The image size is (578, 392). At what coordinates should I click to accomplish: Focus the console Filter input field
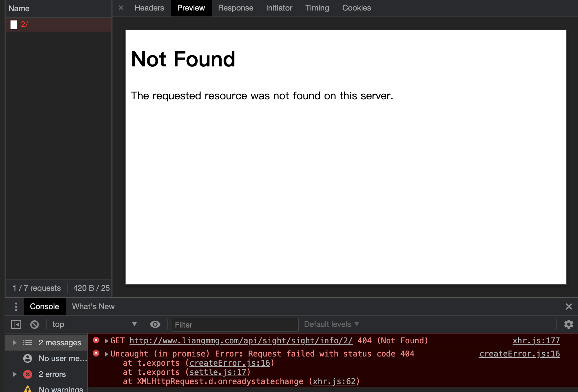[235, 325]
